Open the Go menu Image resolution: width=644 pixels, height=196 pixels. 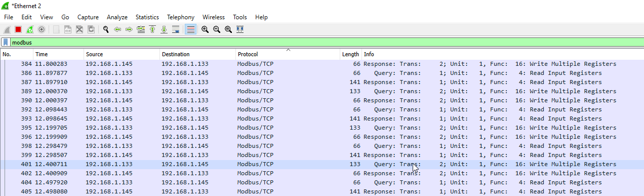click(65, 17)
